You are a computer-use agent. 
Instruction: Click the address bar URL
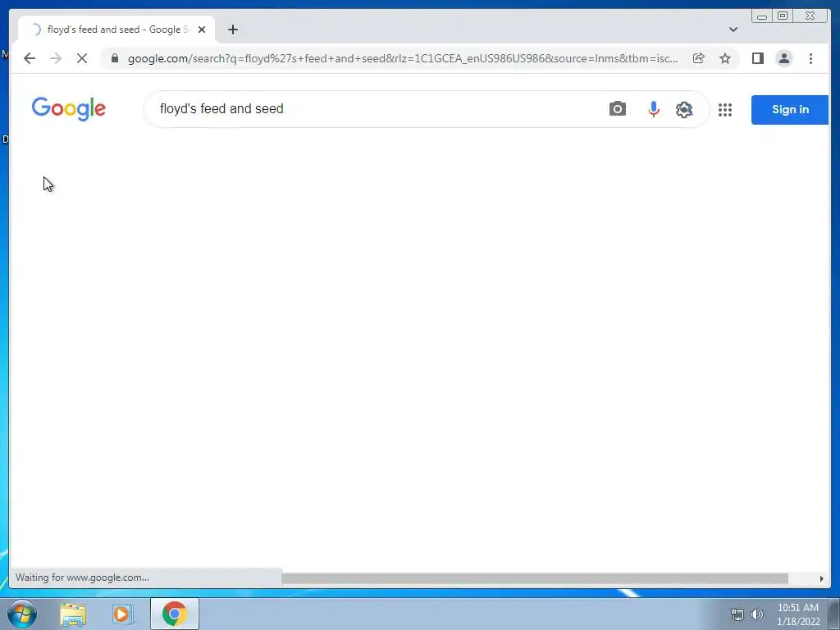(403, 58)
